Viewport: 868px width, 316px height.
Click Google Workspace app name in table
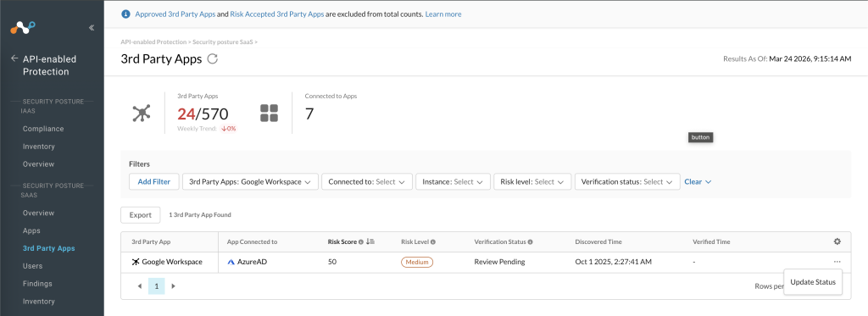click(172, 262)
